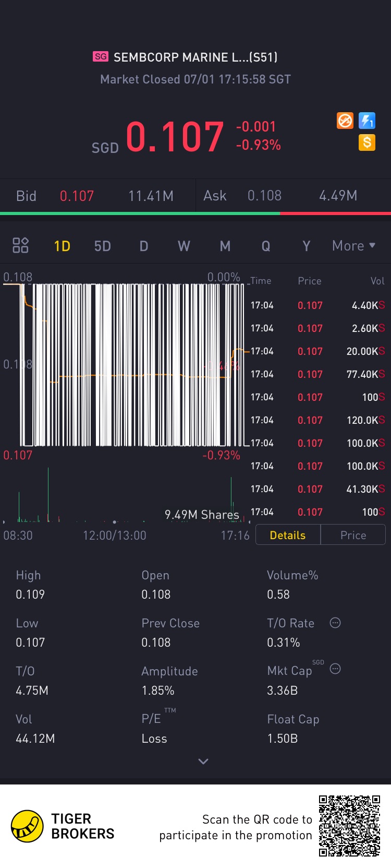
Task: Tap the Amplitude value 1.85%
Action: [158, 691]
